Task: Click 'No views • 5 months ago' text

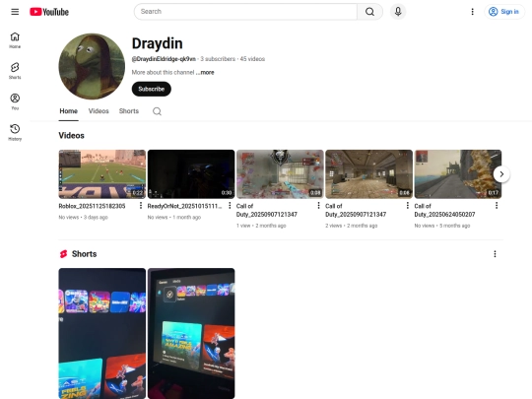Action: [442, 226]
